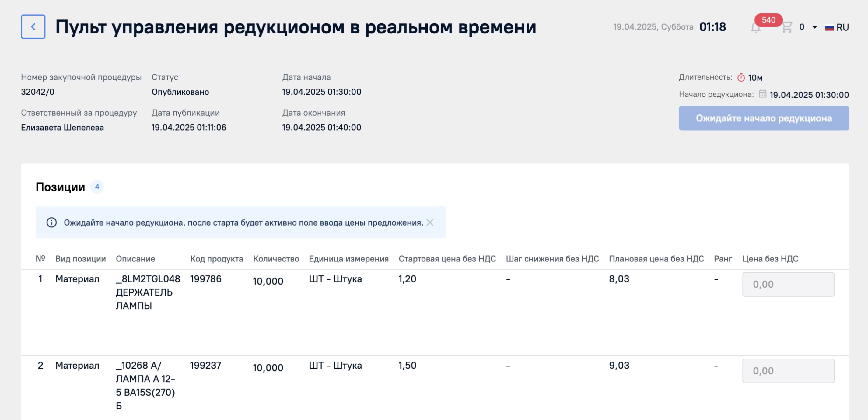Click column header 'Описание'
This screenshot has height=420, width=868.
(135, 258)
